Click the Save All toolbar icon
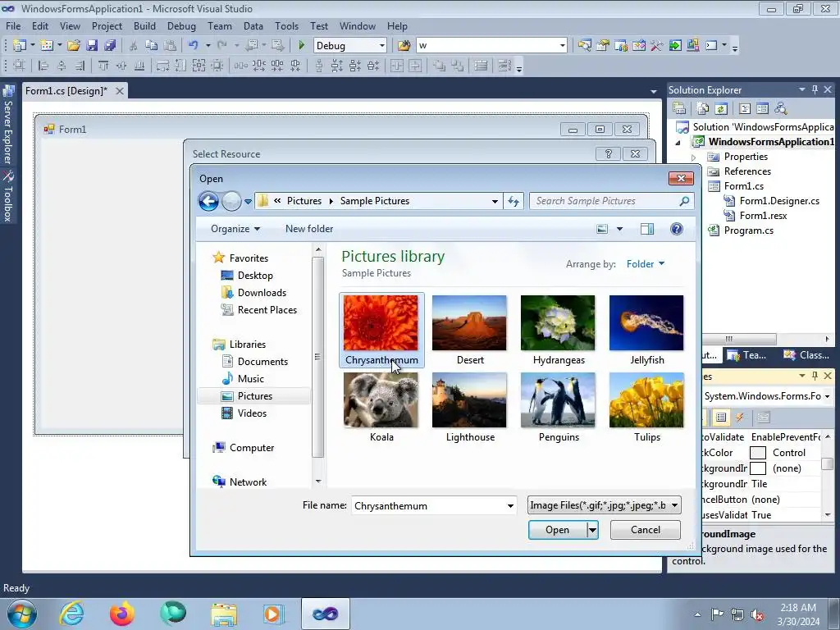This screenshot has height=630, width=840. click(110, 46)
